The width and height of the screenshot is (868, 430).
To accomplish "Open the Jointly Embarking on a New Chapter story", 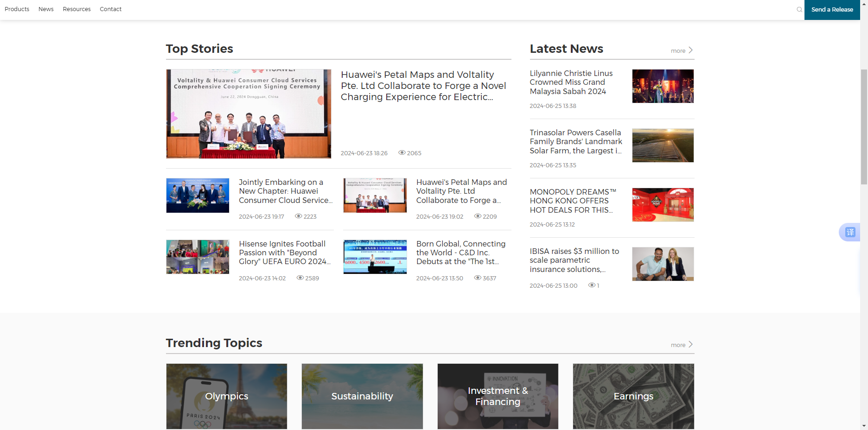I will (x=286, y=191).
